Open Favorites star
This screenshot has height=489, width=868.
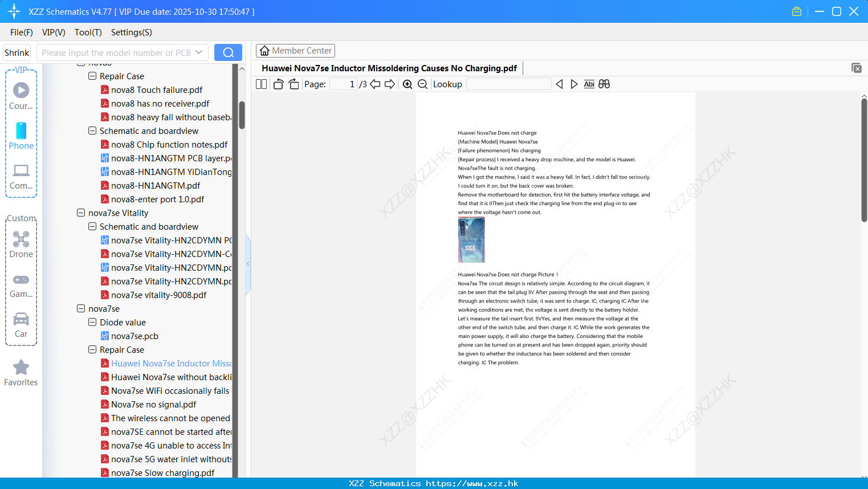21,367
